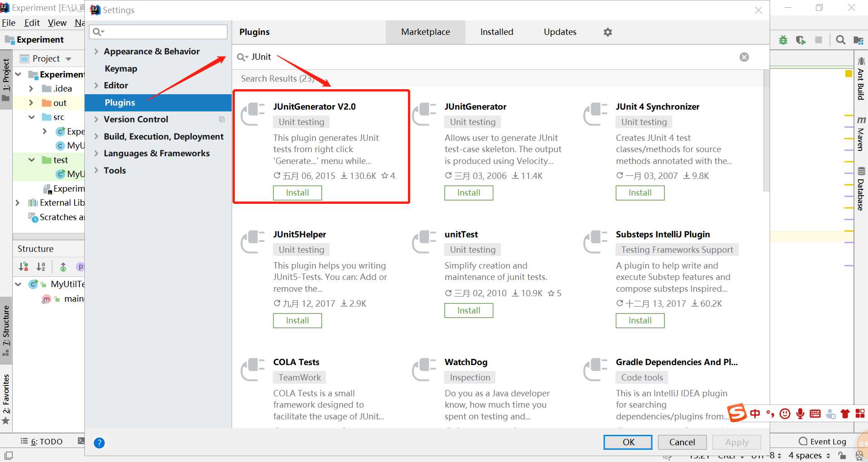Open Sogou soft keyboard icon
The width and height of the screenshot is (868, 462).
(x=815, y=414)
